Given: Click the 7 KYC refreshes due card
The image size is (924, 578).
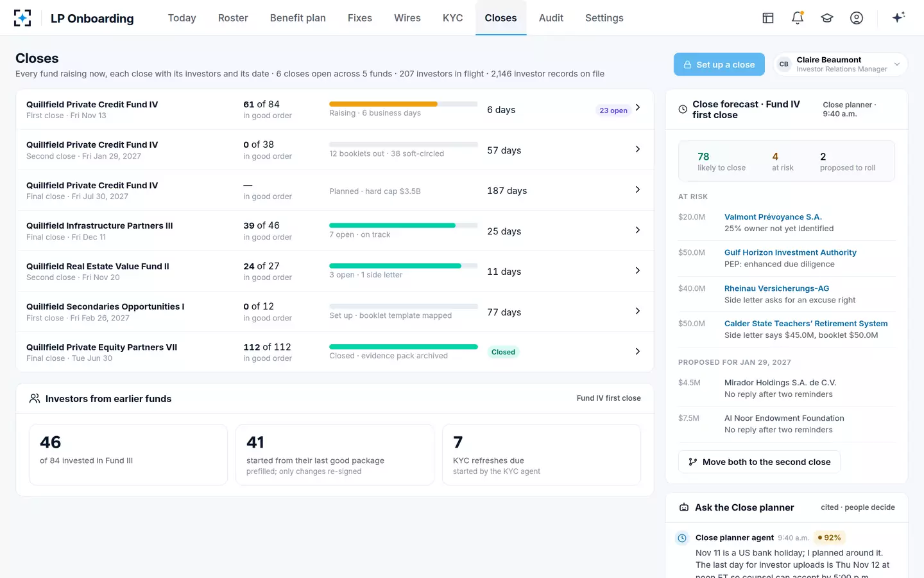Looking at the screenshot, I should pos(542,455).
